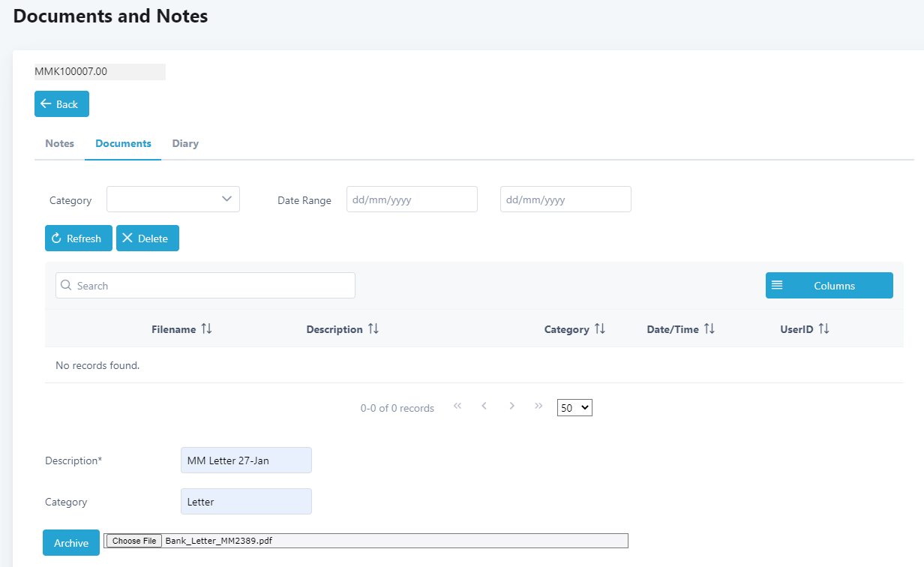
Task: Sort by UserID using arrow icon
Action: [x=824, y=329]
